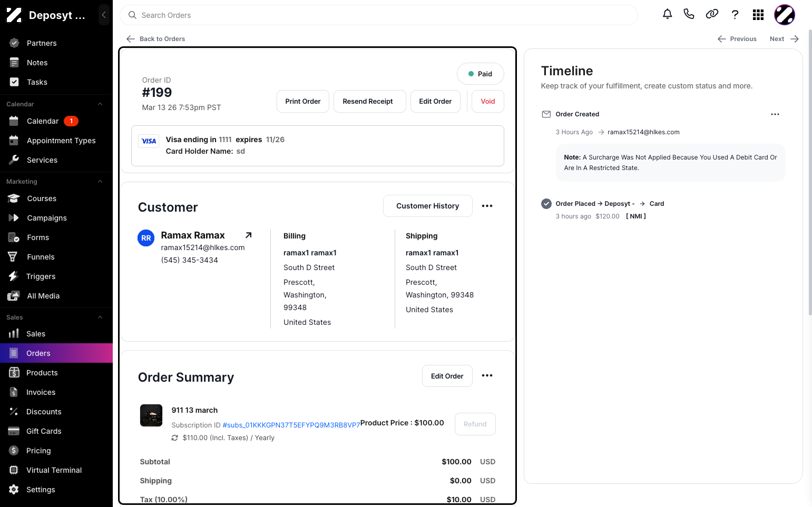
Task: Click the Visa card logo
Action: 149,141
